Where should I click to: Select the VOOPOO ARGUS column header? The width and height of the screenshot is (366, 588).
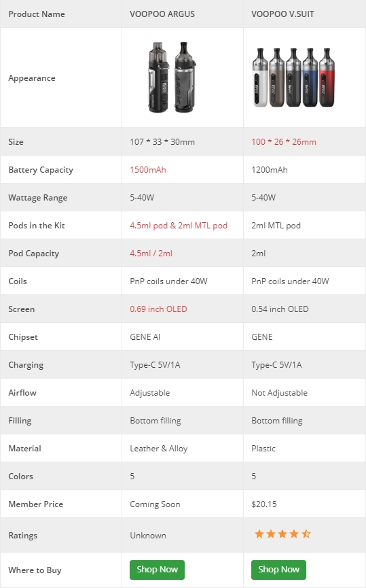[162, 14]
